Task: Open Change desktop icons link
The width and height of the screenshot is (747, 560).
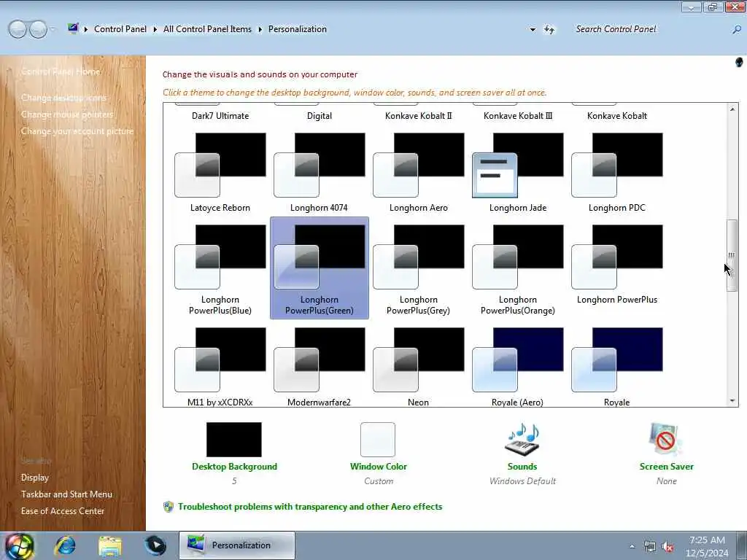Action: point(64,98)
